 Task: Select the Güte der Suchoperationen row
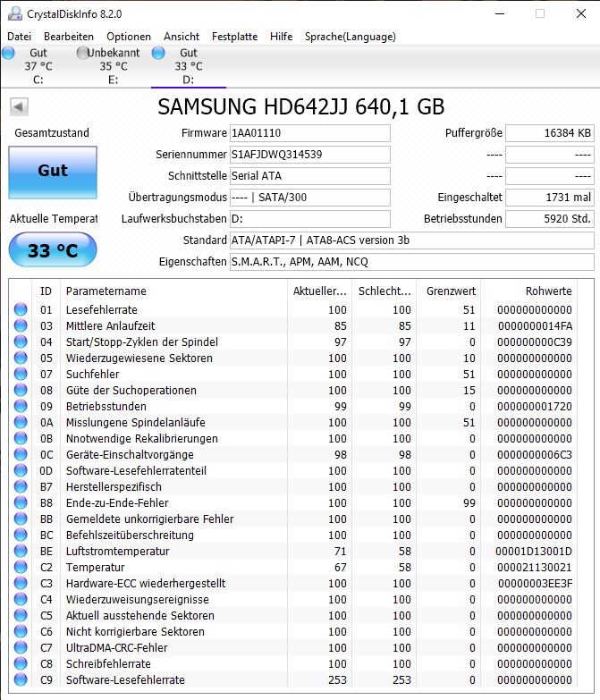pyautogui.click(x=294, y=390)
